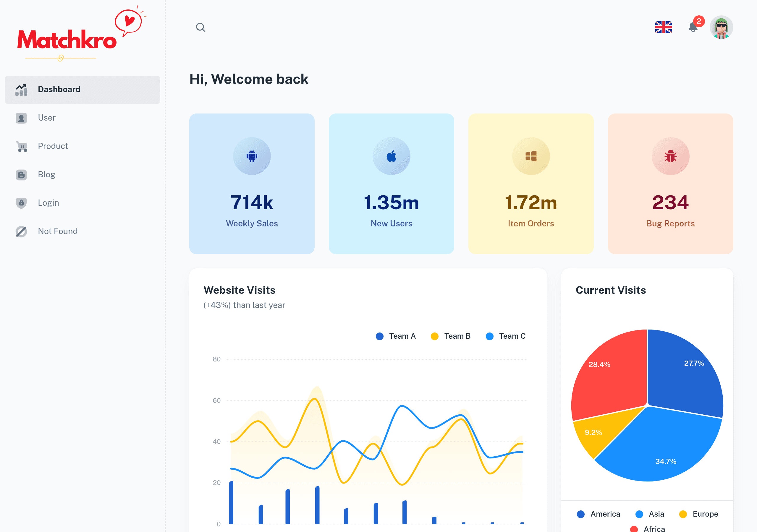
Task: Open the user avatar account menu
Action: pyautogui.click(x=721, y=27)
